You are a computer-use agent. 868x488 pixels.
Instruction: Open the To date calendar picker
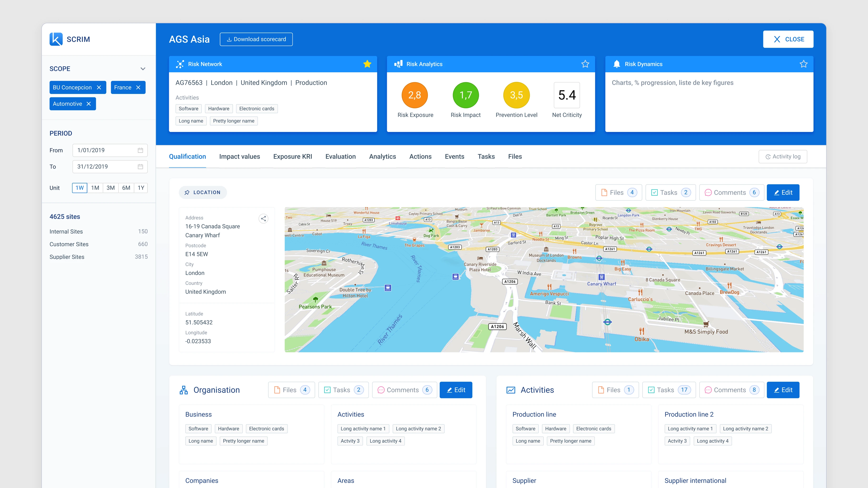click(141, 166)
